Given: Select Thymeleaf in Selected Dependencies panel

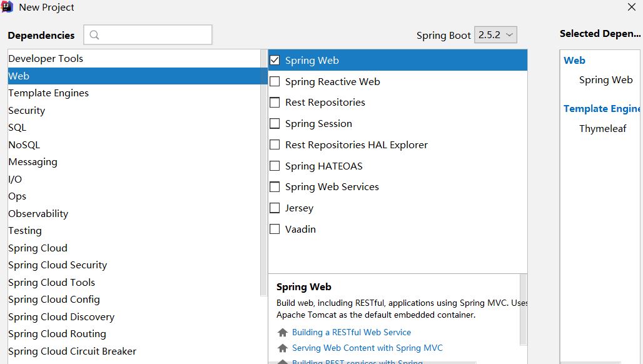Looking at the screenshot, I should (x=602, y=129).
